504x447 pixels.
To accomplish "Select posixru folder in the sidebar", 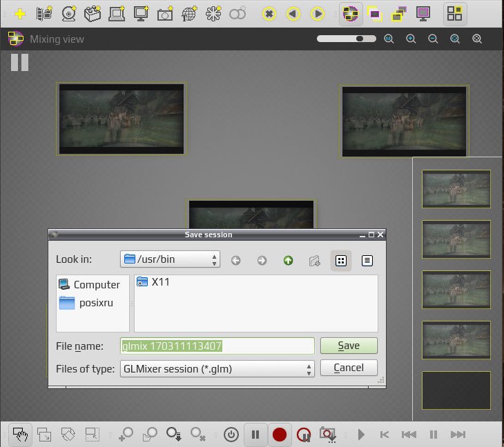I will [86, 303].
